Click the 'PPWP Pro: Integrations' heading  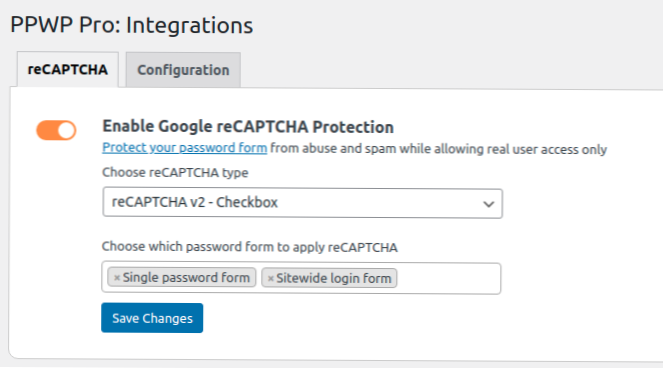[x=132, y=25]
